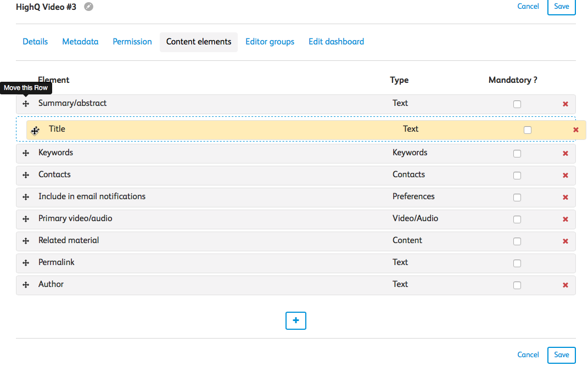Remove the Primary video/audio element
Image resolution: width=588 pixels, height=366 pixels.
click(565, 219)
